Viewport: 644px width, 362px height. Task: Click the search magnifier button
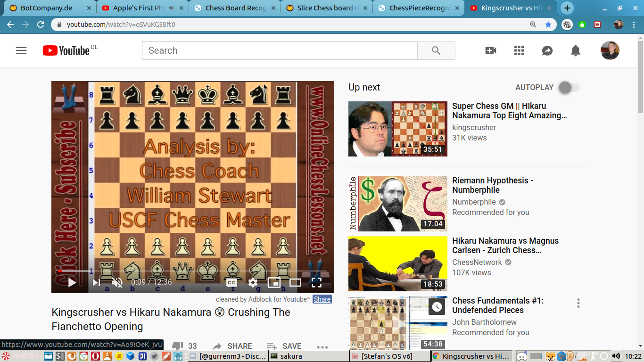[436, 50]
